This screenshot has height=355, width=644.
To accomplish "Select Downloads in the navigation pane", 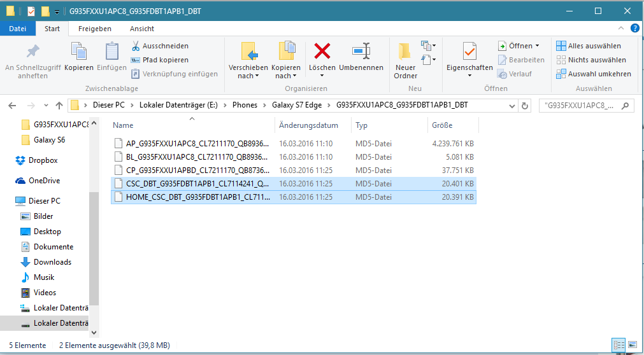I will 52,262.
